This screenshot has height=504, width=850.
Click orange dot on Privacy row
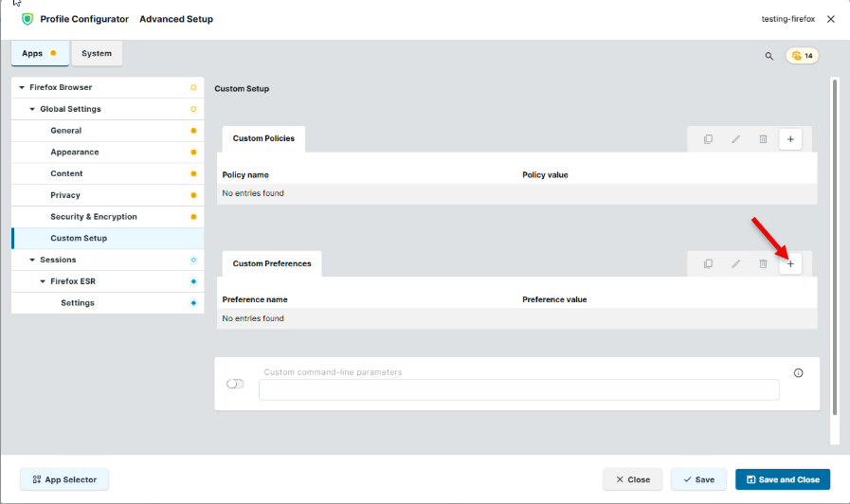coord(193,195)
